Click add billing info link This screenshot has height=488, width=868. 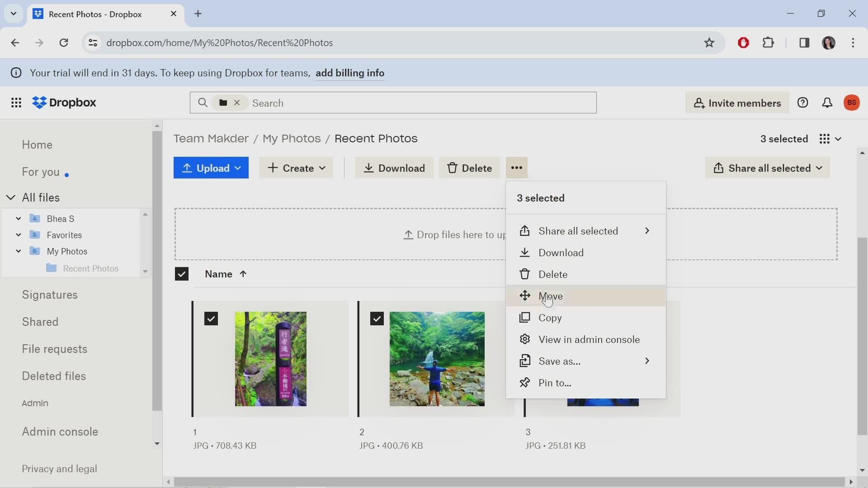point(350,73)
